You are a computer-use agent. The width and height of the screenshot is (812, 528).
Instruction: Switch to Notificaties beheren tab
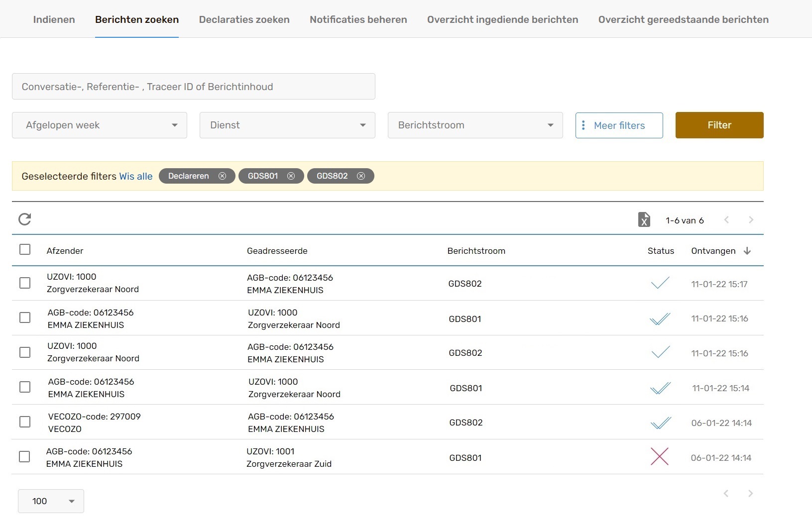[x=358, y=19]
